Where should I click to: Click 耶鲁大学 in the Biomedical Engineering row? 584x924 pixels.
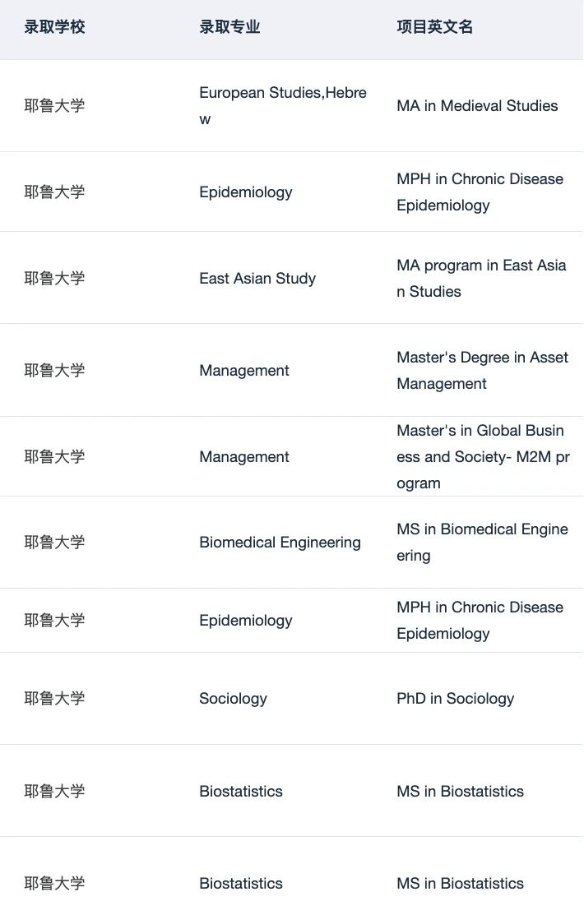pos(54,542)
